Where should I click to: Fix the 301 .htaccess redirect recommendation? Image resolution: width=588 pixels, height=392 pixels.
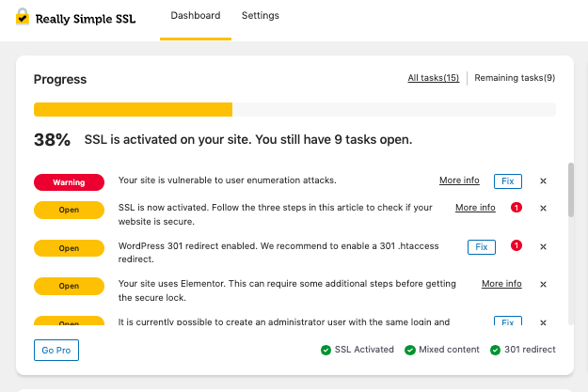click(482, 247)
